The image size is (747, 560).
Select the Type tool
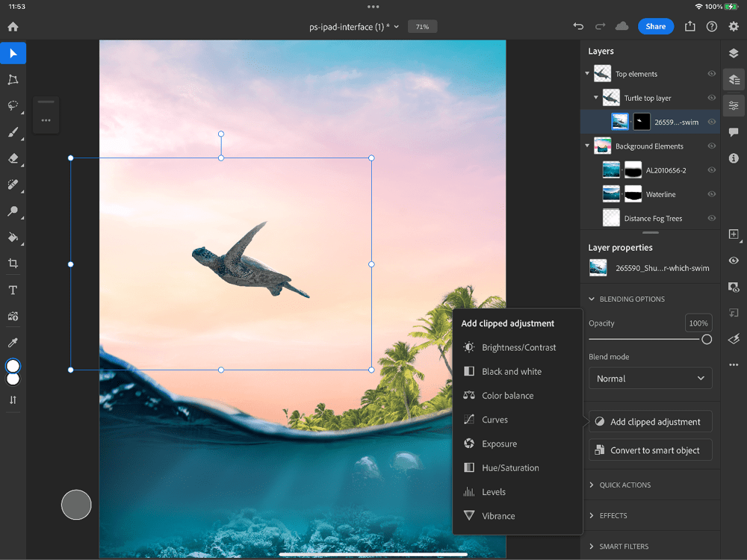[13, 290]
